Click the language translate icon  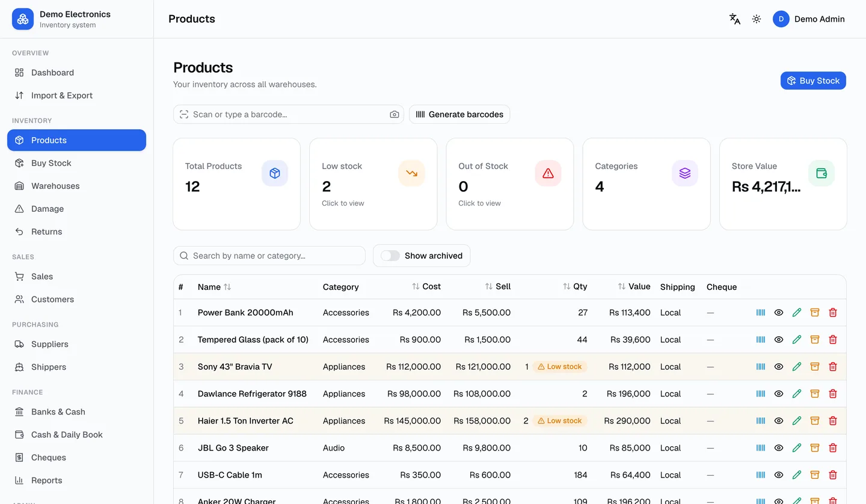tap(734, 19)
